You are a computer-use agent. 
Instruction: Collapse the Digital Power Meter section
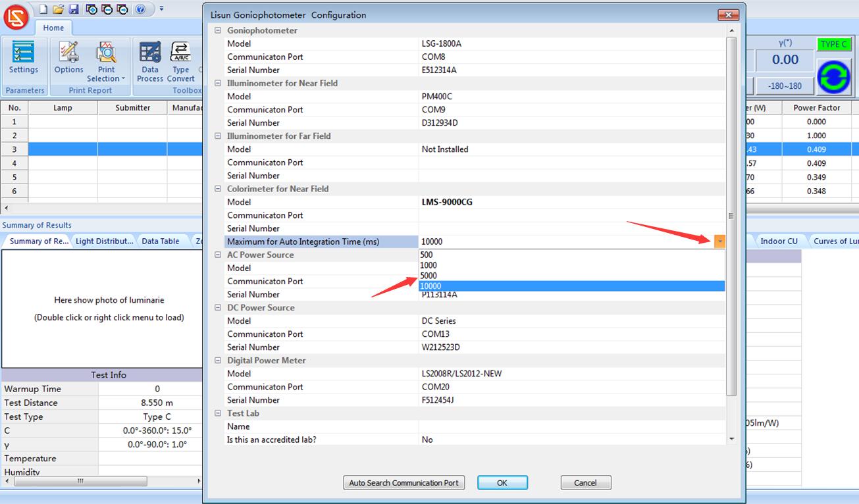click(x=218, y=361)
